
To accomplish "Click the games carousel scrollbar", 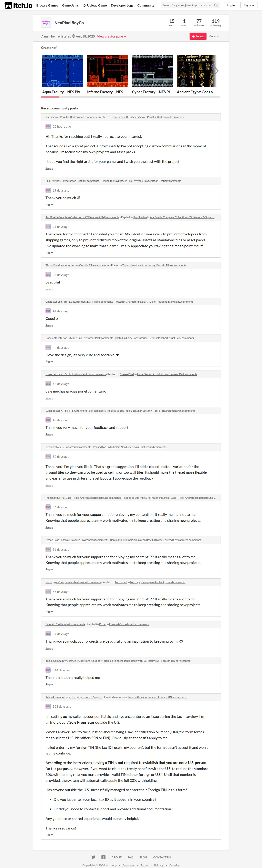I will point(131,97).
